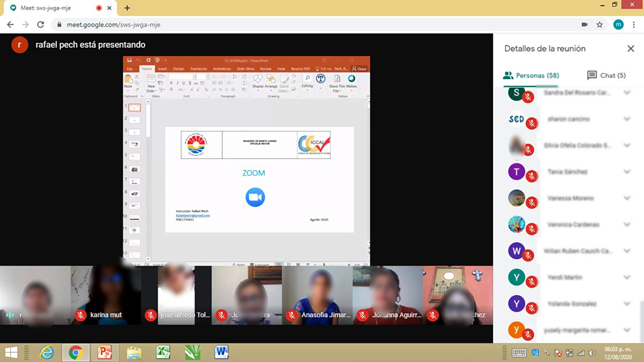Toggle the muted mic icon for Yendi Martin
Screen dimensions: 644x362
[531, 282]
